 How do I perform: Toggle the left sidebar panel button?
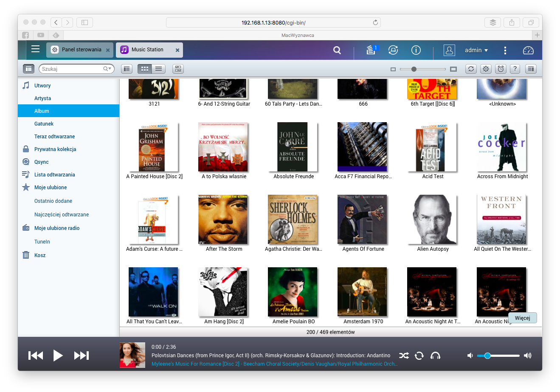(28, 69)
